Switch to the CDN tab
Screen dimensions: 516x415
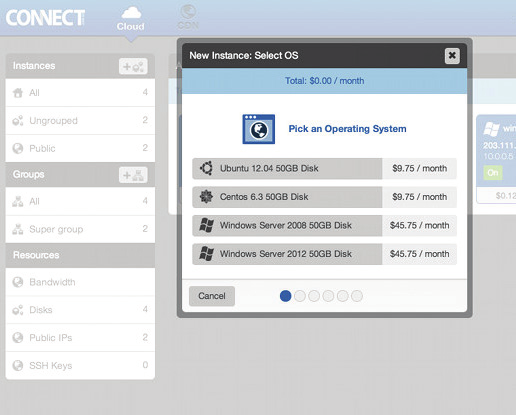pos(188,17)
